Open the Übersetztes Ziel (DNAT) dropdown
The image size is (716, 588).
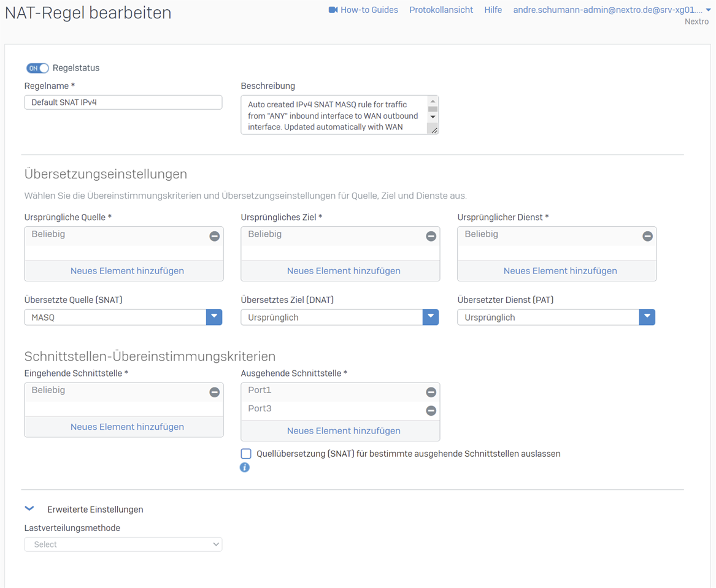click(x=430, y=317)
